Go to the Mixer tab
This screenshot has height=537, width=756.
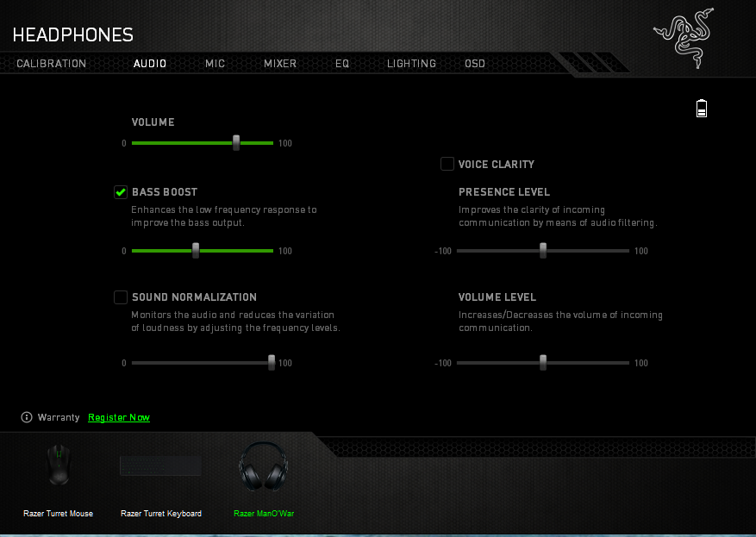tap(280, 64)
